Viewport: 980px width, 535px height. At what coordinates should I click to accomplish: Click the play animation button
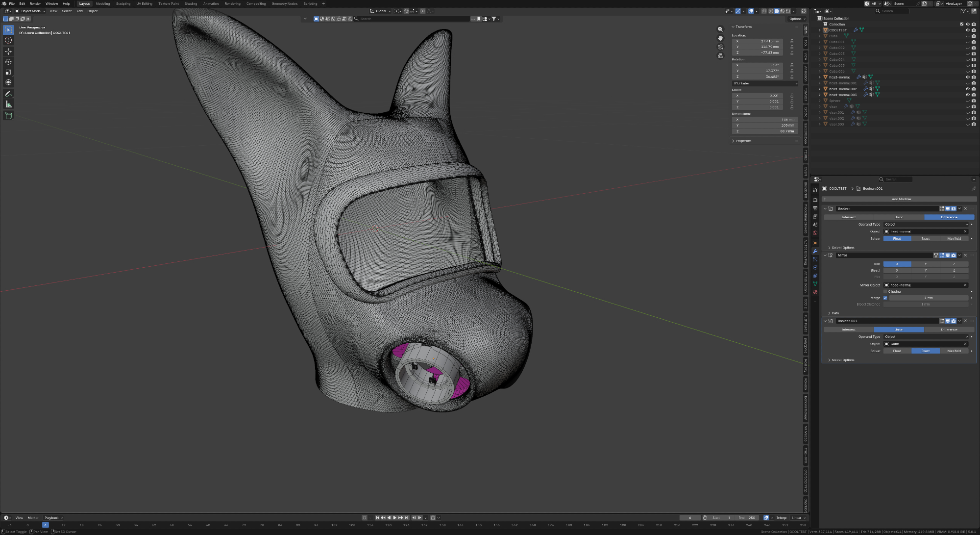coord(395,518)
